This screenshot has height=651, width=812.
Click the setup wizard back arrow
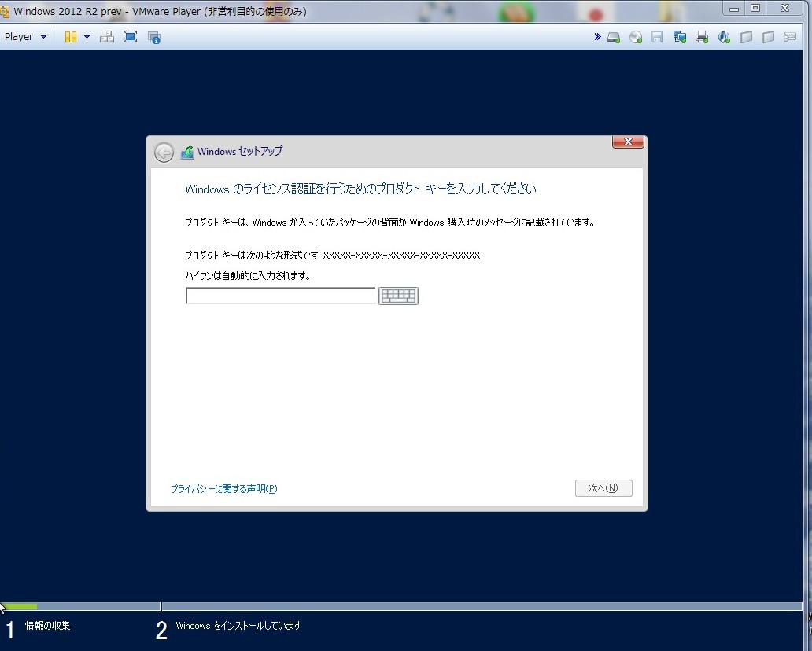coord(164,152)
